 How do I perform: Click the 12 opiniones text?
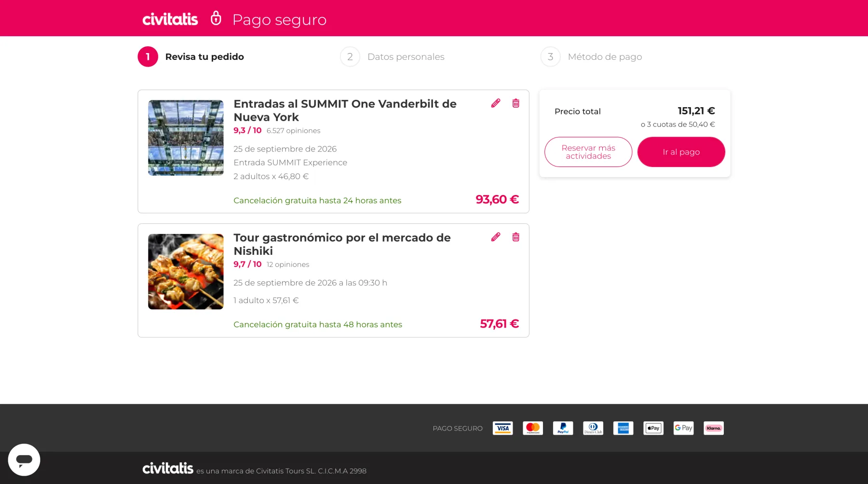(x=288, y=264)
